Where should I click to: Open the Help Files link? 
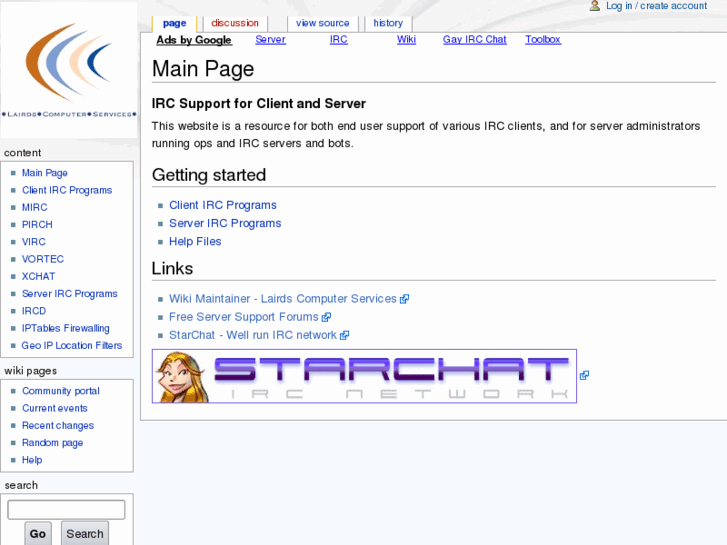(195, 242)
